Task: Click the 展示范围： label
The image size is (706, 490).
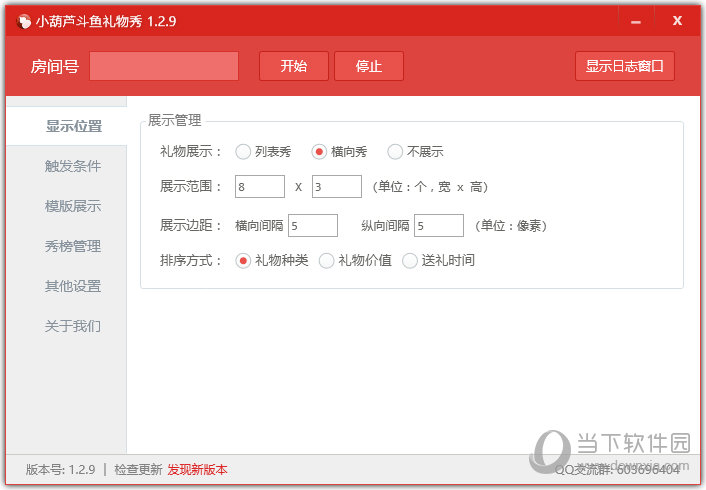Action: tap(191, 186)
